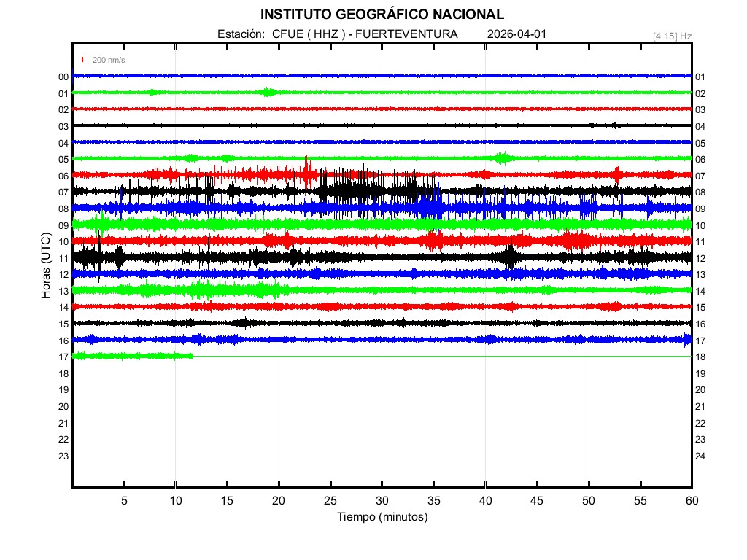Click the Tiempo (minutos) axis label
This screenshot has height=560, width=747.
(382, 517)
